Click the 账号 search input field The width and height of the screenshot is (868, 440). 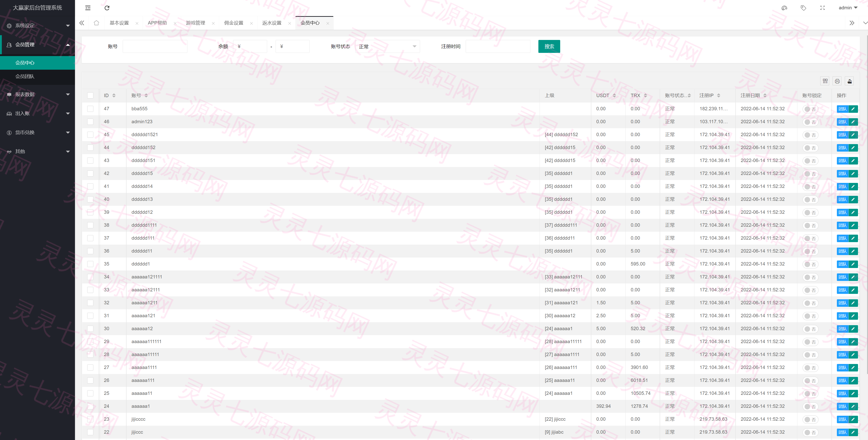click(155, 47)
